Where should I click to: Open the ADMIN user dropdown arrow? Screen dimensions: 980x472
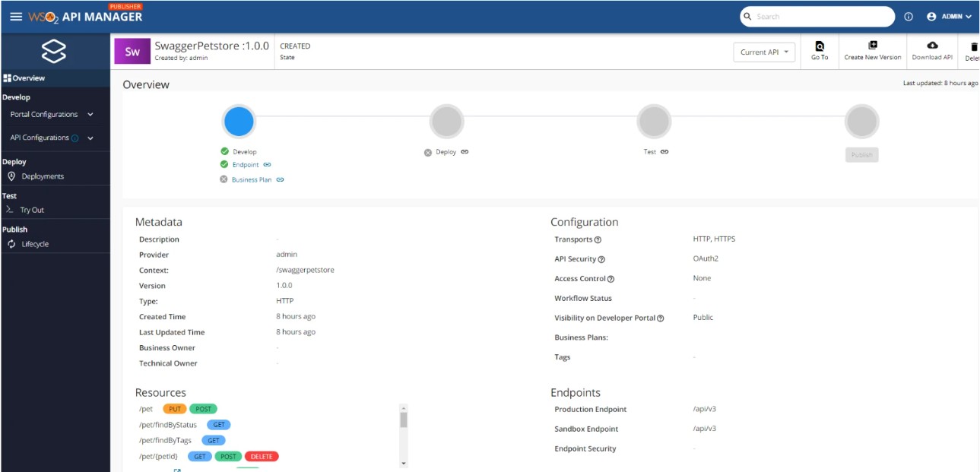click(x=969, y=17)
